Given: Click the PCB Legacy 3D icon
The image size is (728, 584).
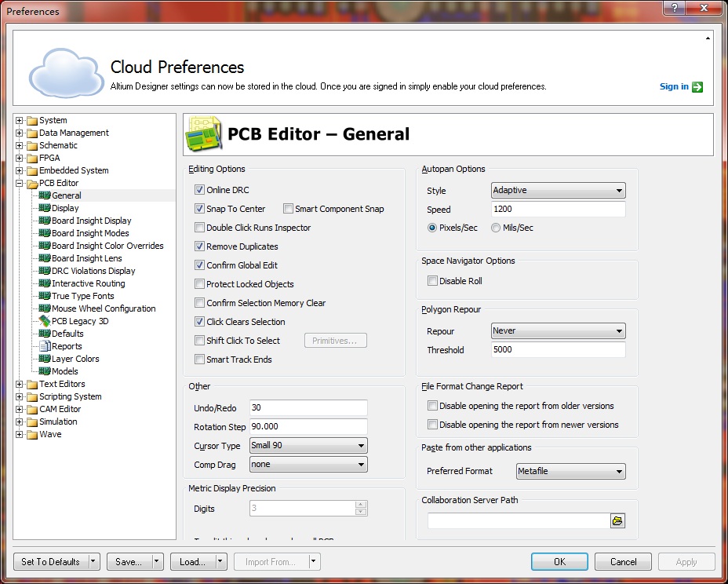Looking at the screenshot, I should pyautogui.click(x=45, y=321).
